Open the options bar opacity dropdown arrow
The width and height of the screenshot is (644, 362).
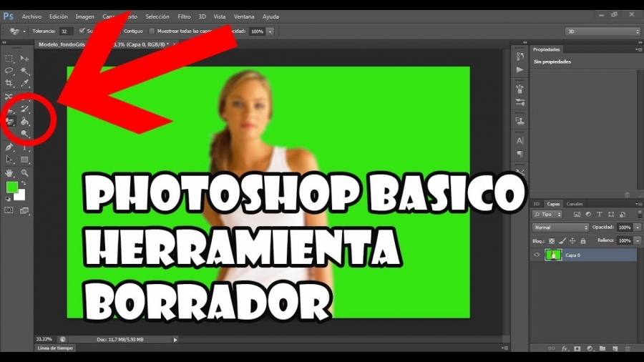pyautogui.click(x=270, y=31)
